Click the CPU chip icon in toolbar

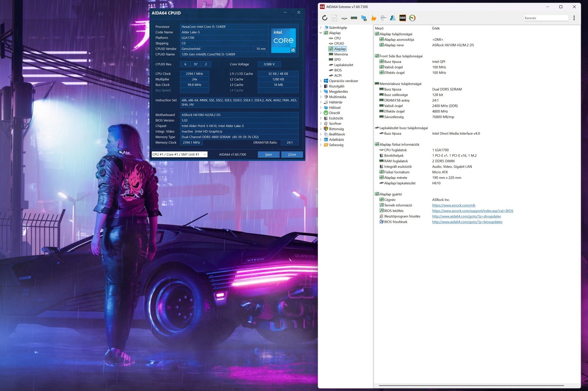(344, 18)
